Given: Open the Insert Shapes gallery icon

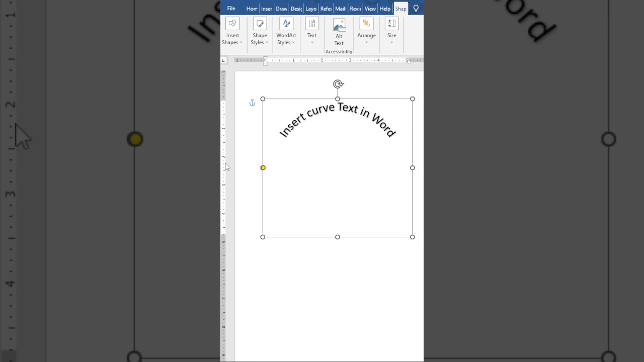Looking at the screenshot, I should click(232, 24).
